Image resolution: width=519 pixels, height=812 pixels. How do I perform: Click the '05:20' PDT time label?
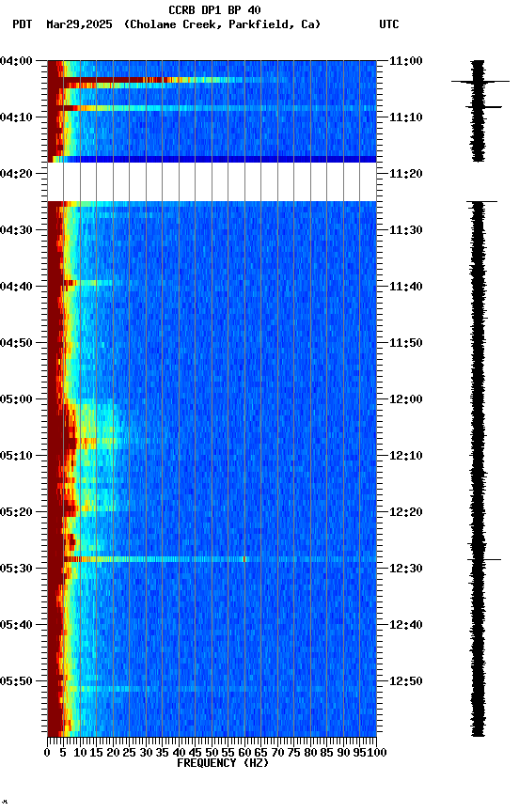coord(16,513)
